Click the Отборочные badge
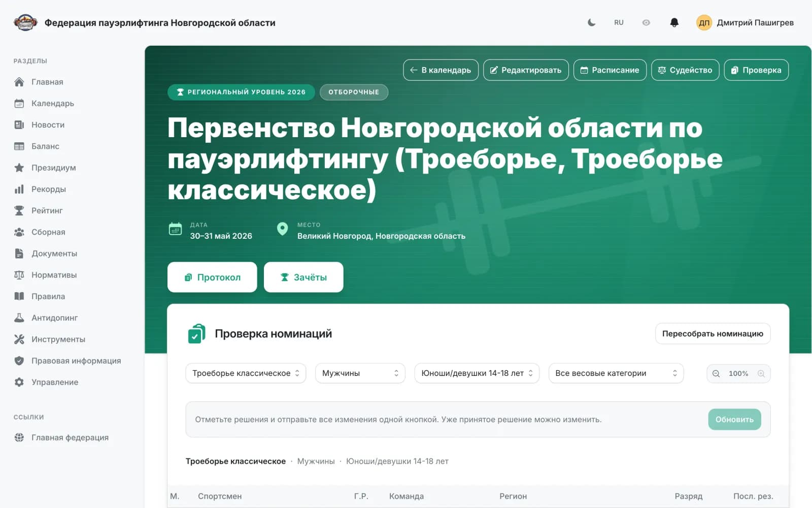 (x=354, y=92)
